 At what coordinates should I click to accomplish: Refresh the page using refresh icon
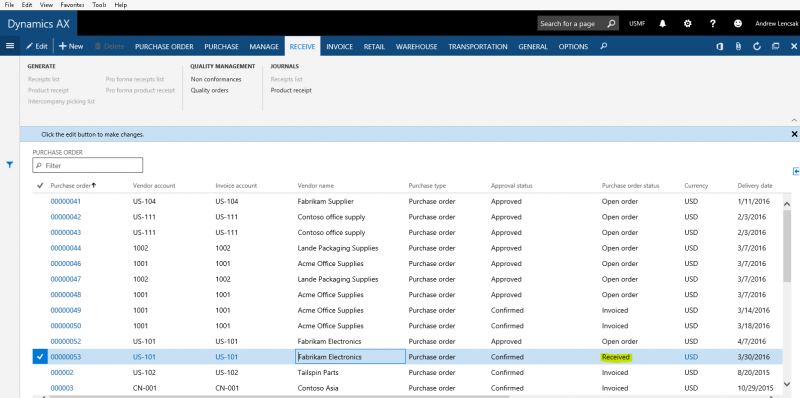pos(757,46)
